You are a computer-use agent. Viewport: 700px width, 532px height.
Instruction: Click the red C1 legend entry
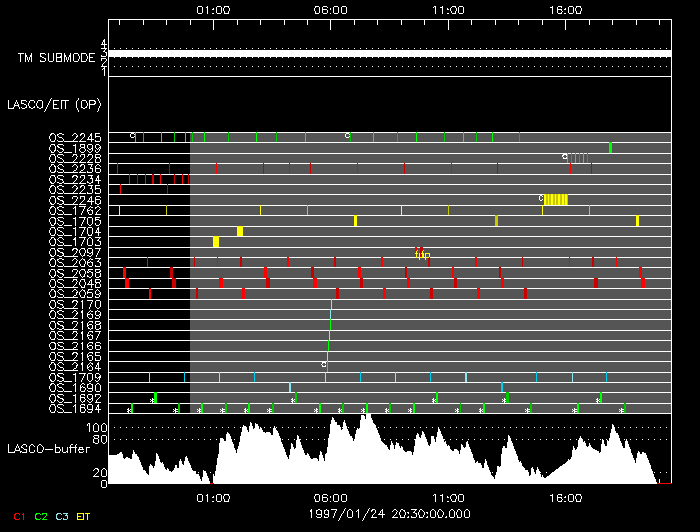pos(19,516)
